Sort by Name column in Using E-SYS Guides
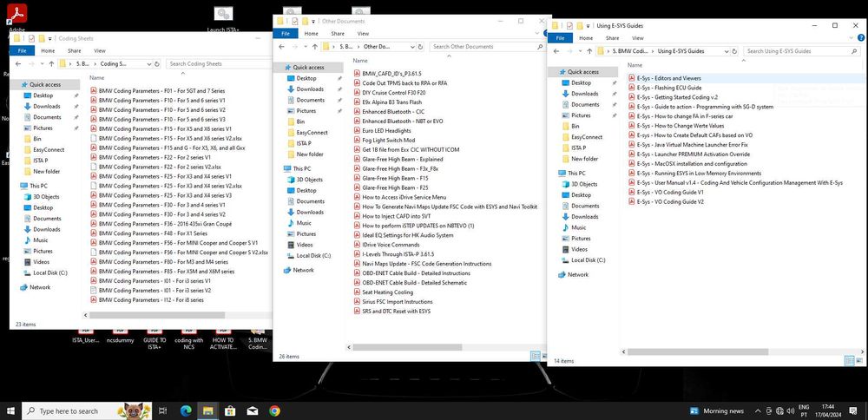The height and width of the screenshot is (420, 868). pos(635,65)
